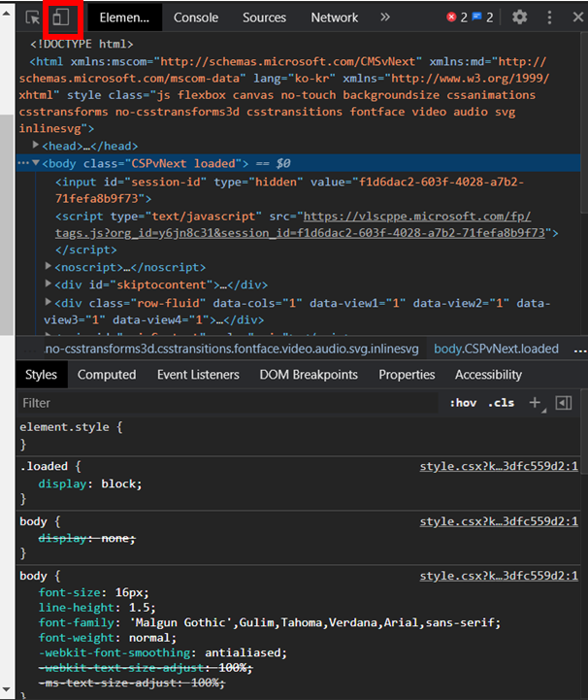Select the html inlinesvg breadcrumb item
588x700 pixels.
pos(232,349)
